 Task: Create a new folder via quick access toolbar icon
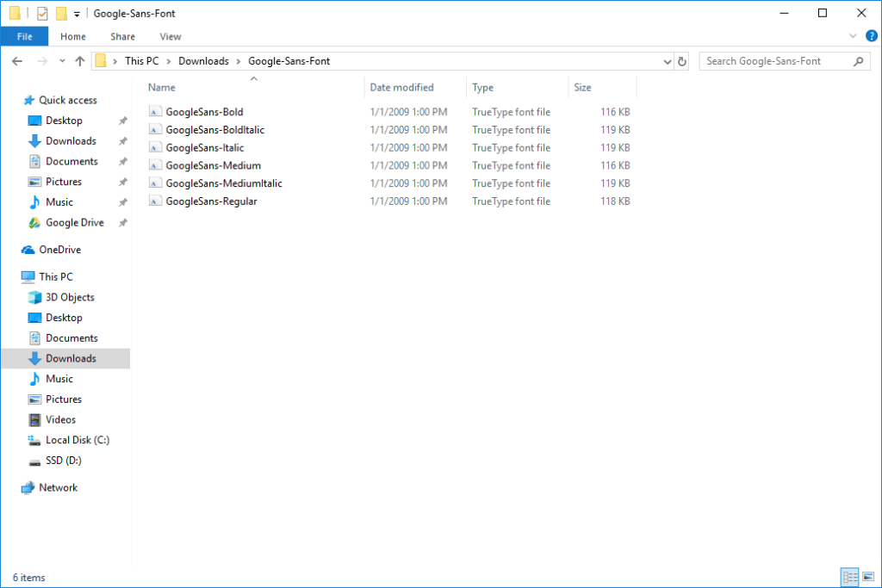[x=61, y=12]
